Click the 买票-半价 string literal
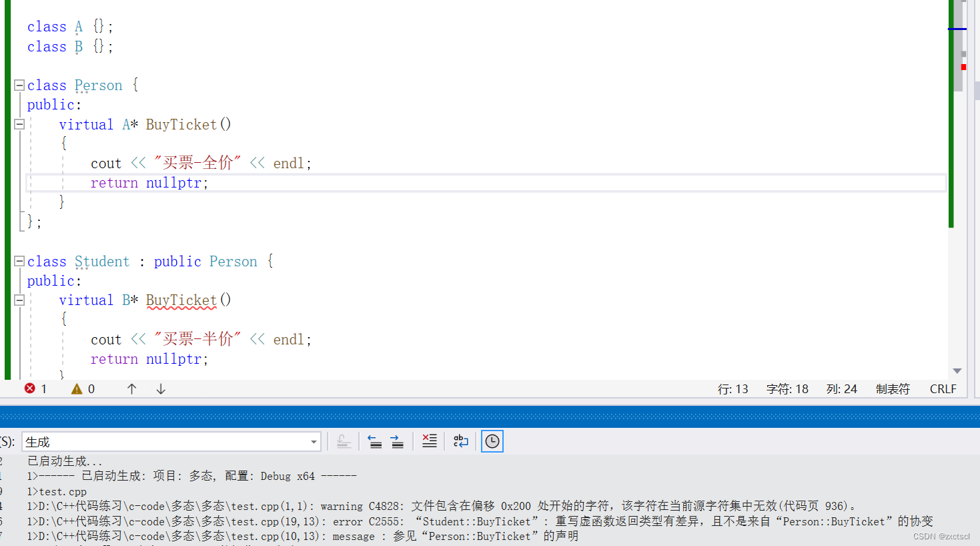980x546 pixels. 197,339
